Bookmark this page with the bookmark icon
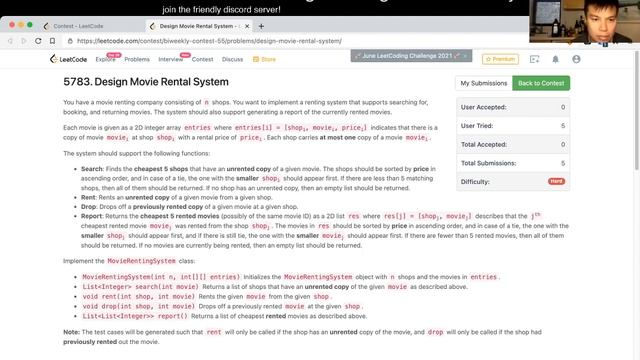This screenshot has height=360, width=640. pyautogui.click(x=52, y=41)
